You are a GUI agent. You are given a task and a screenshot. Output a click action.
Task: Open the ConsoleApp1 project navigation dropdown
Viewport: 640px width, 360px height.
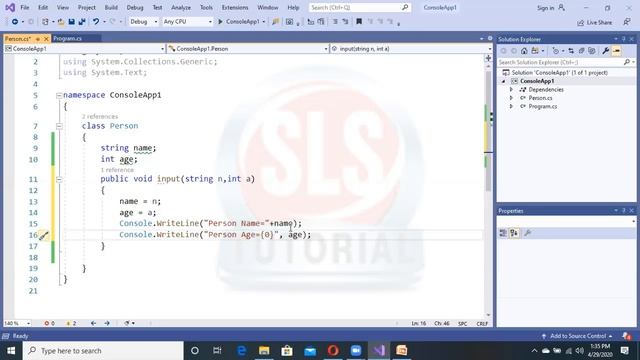coord(84,49)
